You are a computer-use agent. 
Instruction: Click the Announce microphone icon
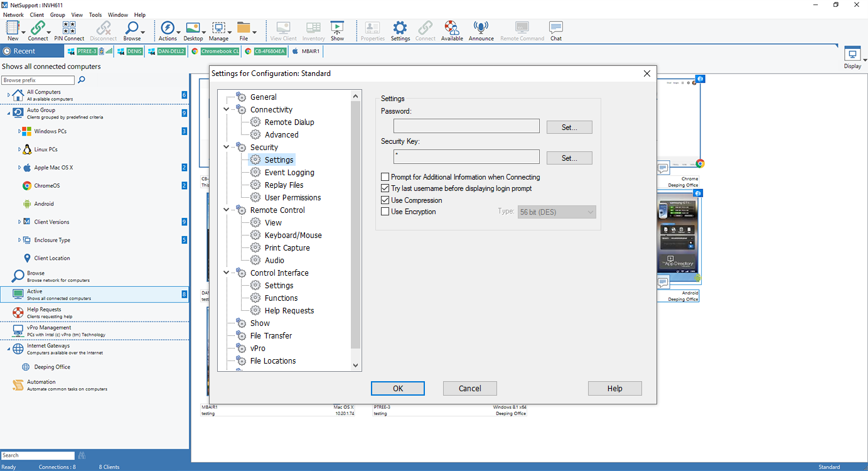pos(481,28)
